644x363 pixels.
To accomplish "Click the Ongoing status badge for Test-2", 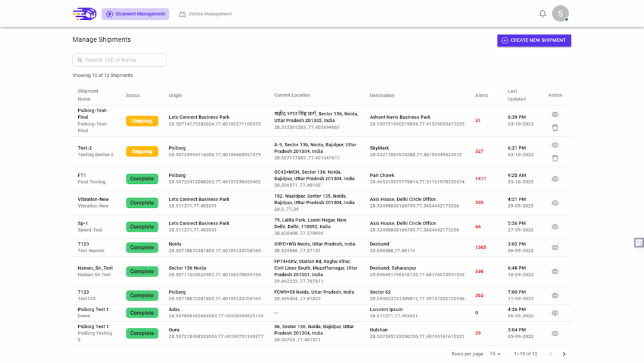I will [142, 151].
